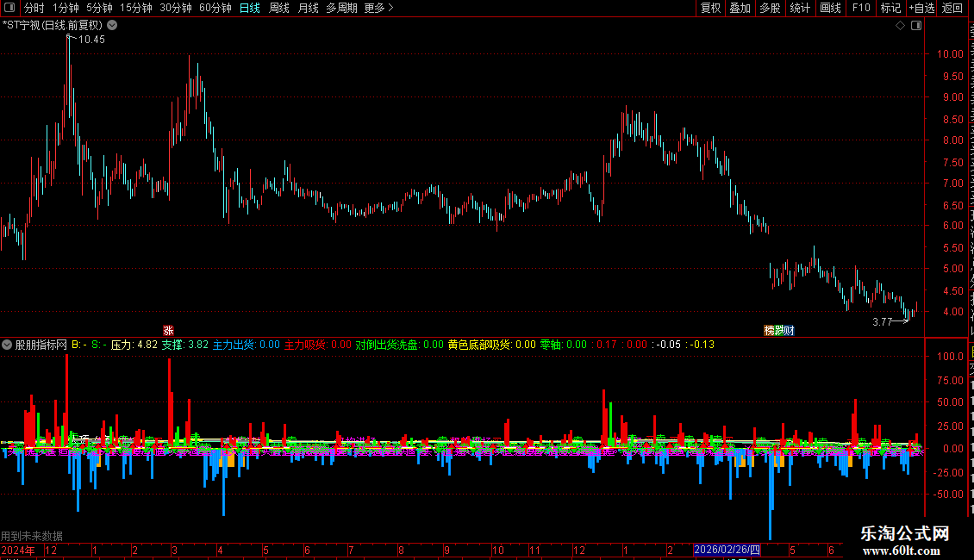
Task: Switch to the 日线 daily chart tab
Action: pos(250,8)
